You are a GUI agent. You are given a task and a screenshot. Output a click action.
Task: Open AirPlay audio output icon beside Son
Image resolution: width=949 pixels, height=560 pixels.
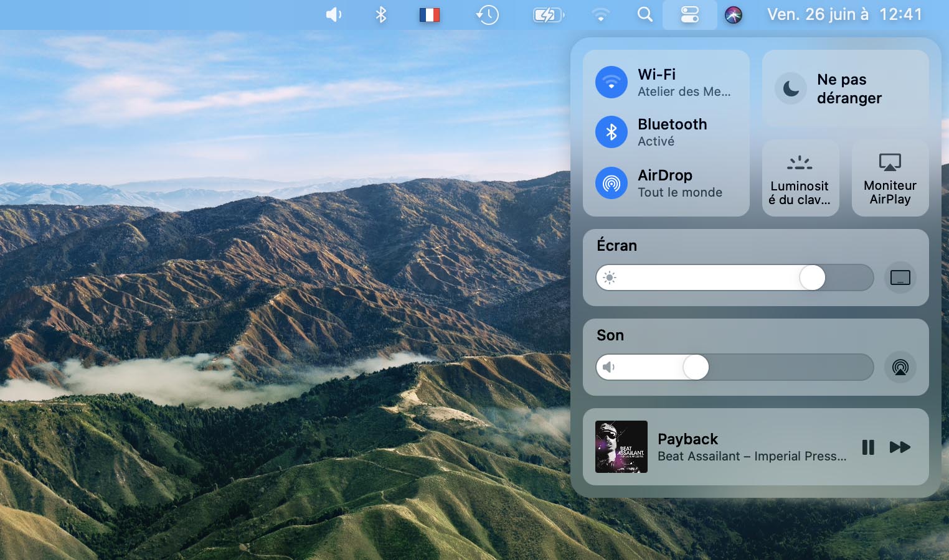click(900, 367)
